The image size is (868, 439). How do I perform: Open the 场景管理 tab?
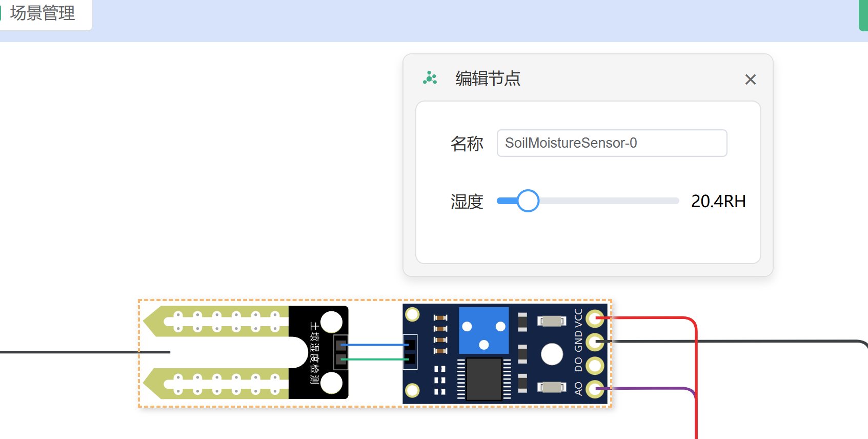(x=43, y=13)
